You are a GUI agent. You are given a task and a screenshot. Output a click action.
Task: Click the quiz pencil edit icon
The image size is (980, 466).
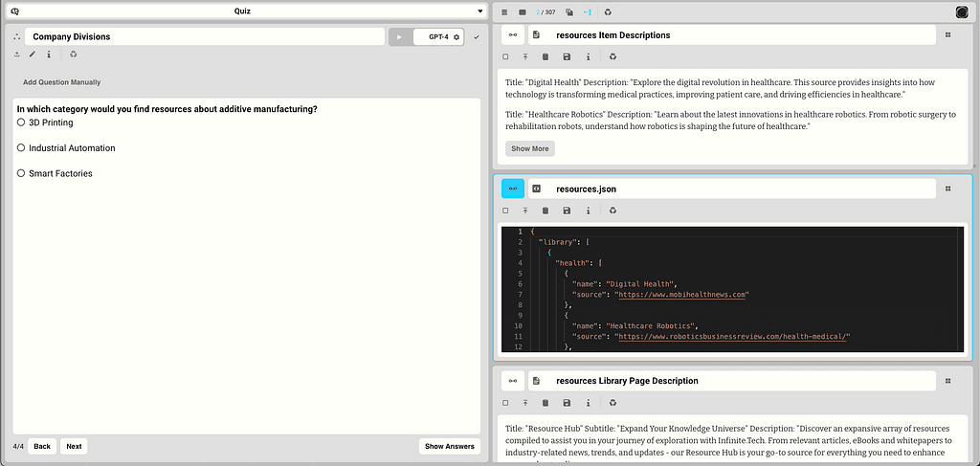point(33,55)
